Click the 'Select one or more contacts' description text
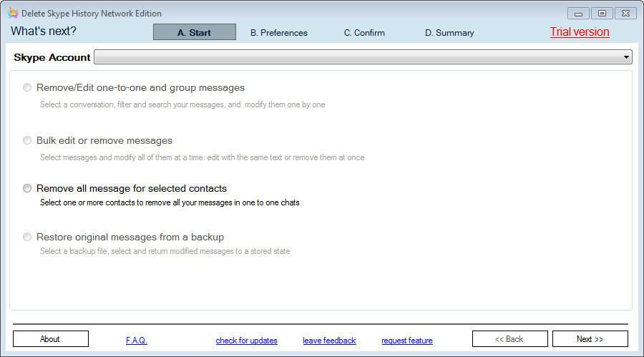Viewport: 644px width, 357px height. 170,202
